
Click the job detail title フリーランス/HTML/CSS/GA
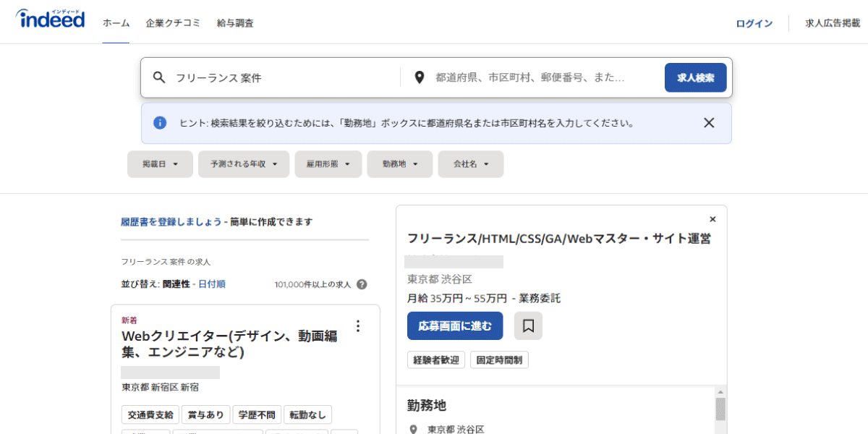point(558,238)
